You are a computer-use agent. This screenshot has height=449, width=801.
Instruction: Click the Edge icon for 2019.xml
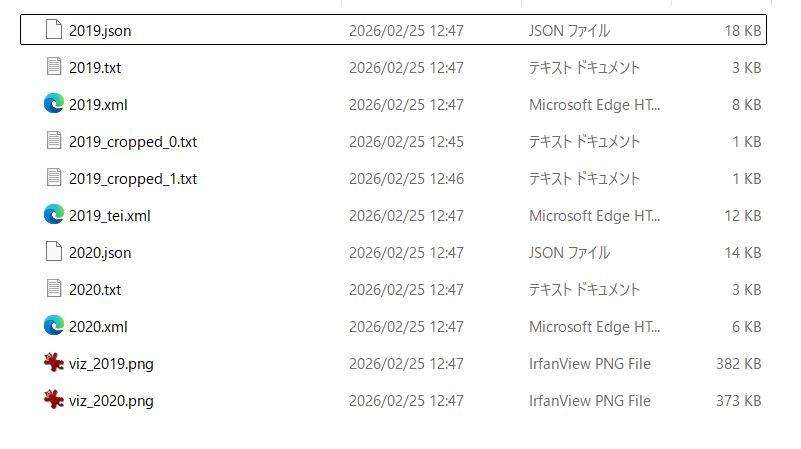pos(54,104)
